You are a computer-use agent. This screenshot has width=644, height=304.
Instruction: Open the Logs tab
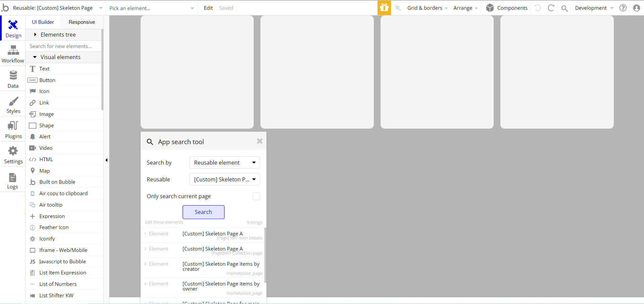click(x=13, y=181)
